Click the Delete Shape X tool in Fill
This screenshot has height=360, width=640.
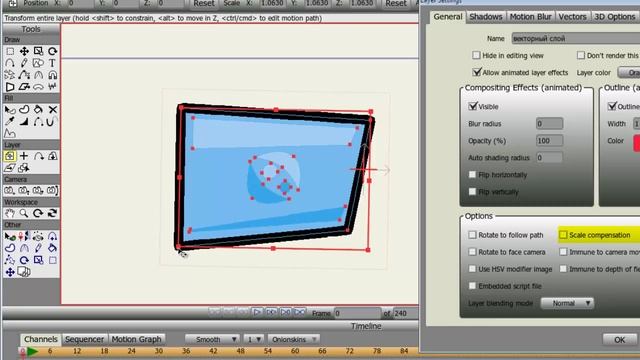pos(53,110)
